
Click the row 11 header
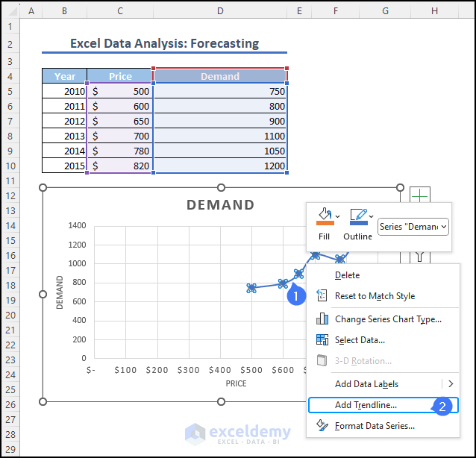[x=10, y=181]
